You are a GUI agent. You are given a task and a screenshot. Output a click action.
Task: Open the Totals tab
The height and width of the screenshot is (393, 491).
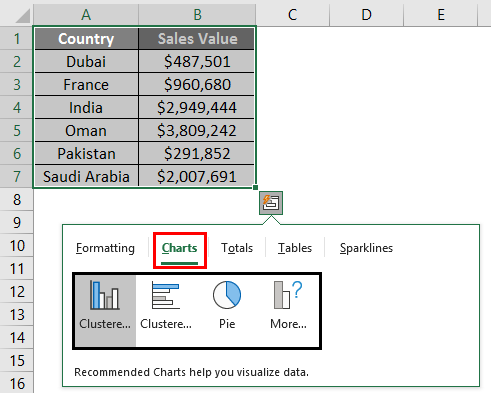[x=237, y=248]
